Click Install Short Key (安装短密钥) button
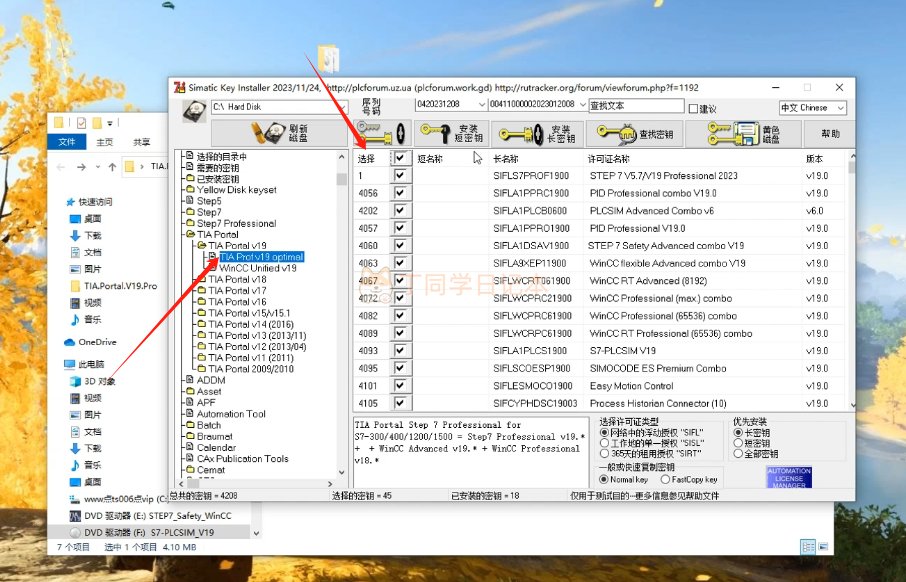The width and height of the screenshot is (906, 582). (x=450, y=133)
